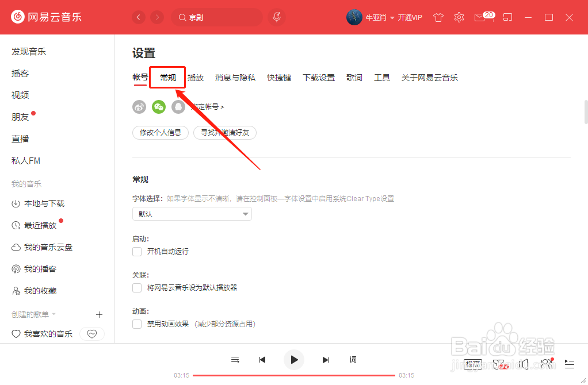Open the 快捷键 tab
The image size is (588, 385).
pyautogui.click(x=279, y=78)
